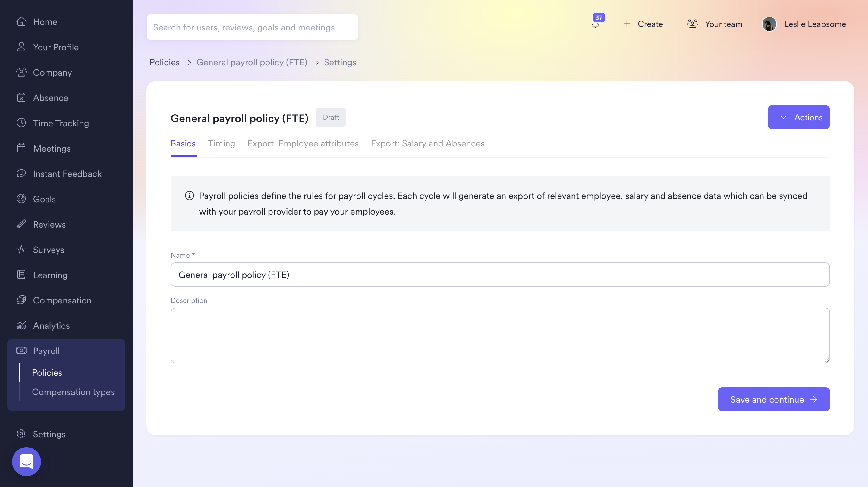This screenshot has width=868, height=487.
Task: Click into the Name input field
Action: [x=500, y=275]
